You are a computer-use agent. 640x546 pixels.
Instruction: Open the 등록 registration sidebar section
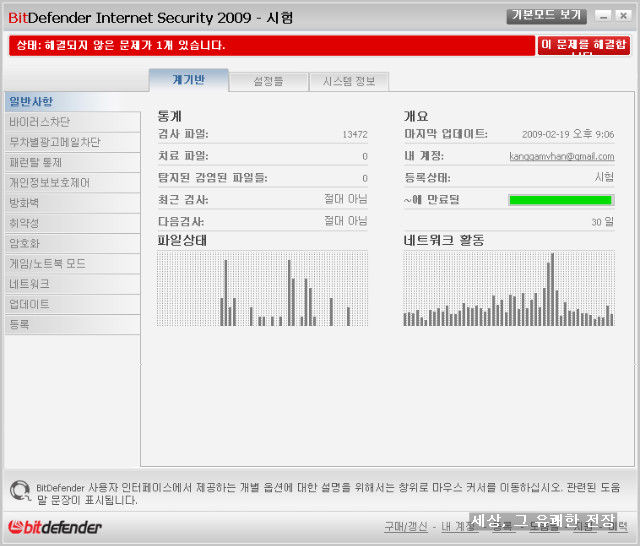pos(73,325)
